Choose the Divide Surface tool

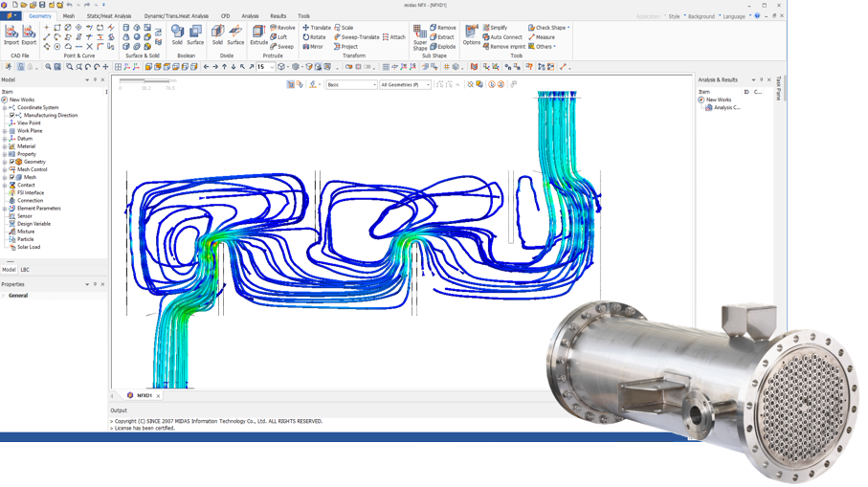point(235,34)
